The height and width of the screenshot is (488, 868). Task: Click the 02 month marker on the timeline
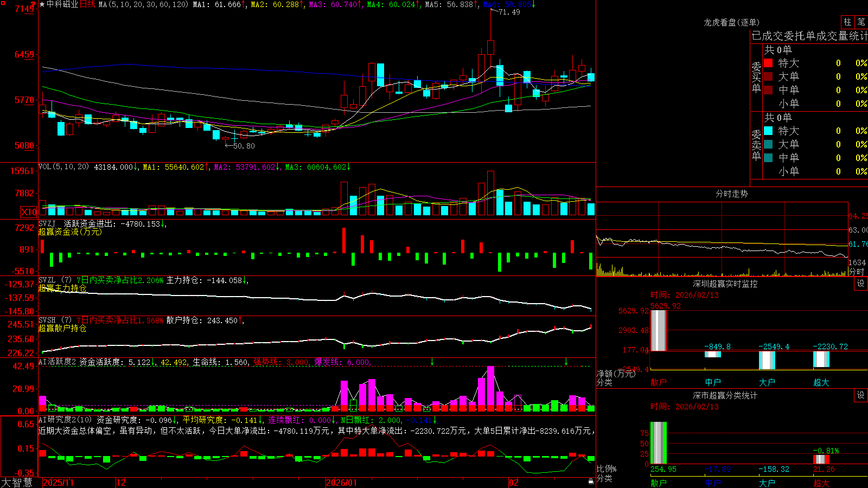514,483
